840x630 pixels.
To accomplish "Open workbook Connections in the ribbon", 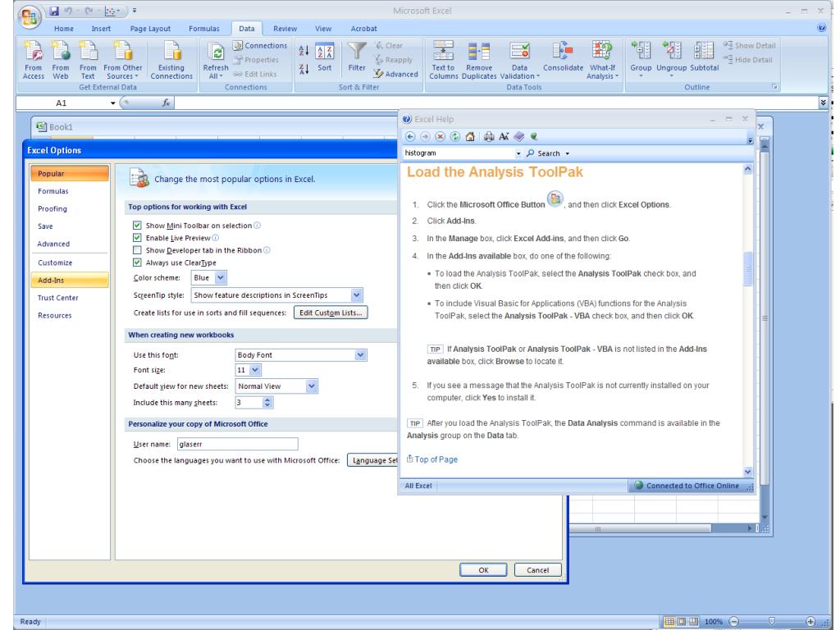I will [260, 46].
